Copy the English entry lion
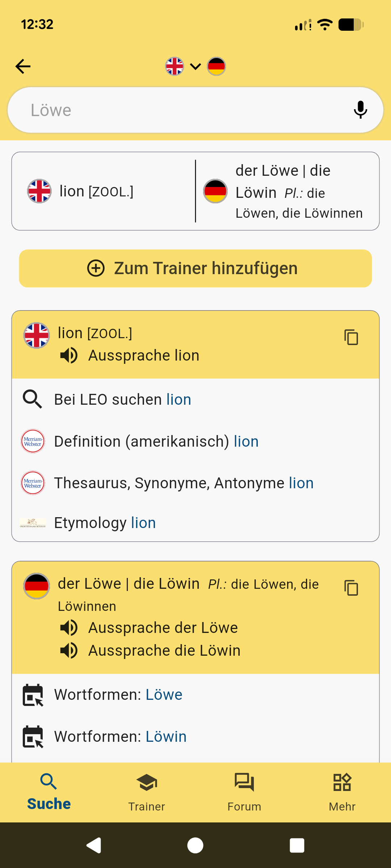This screenshot has width=391, height=868. pos(351,337)
